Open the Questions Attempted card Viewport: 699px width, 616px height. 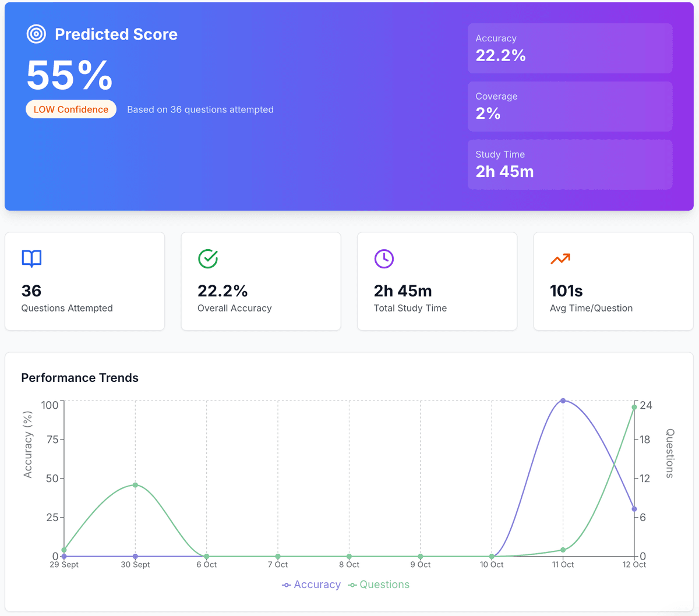coord(85,281)
